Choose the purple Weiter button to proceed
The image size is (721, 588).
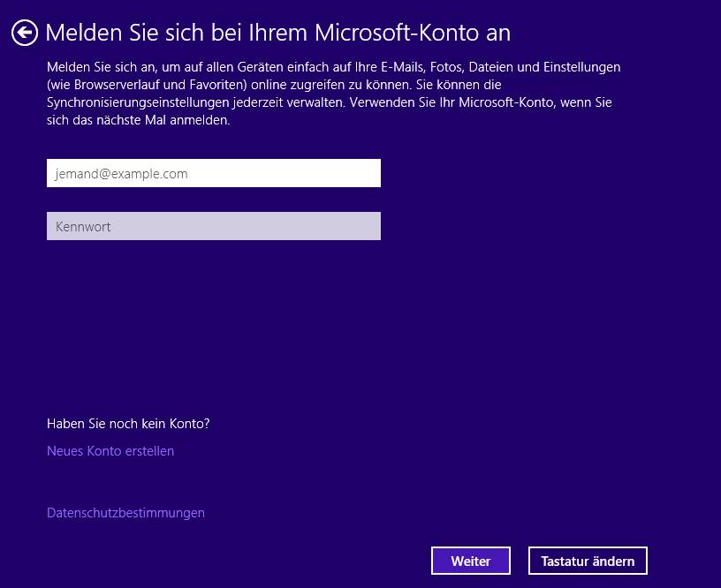click(x=470, y=561)
